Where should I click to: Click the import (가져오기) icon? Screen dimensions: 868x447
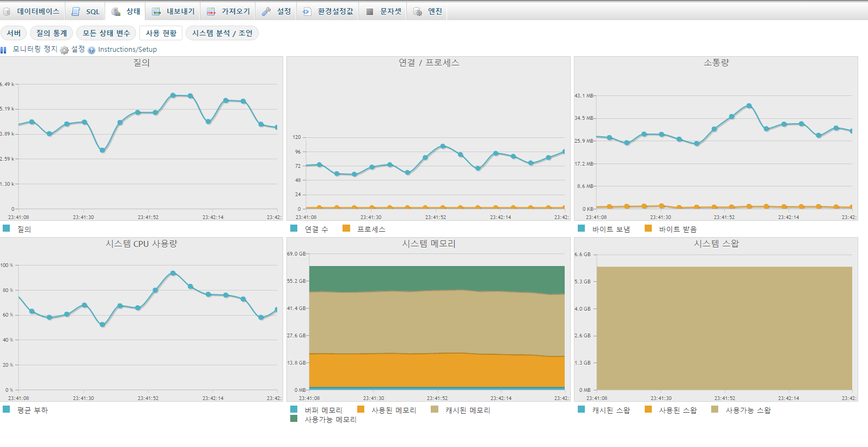click(211, 11)
